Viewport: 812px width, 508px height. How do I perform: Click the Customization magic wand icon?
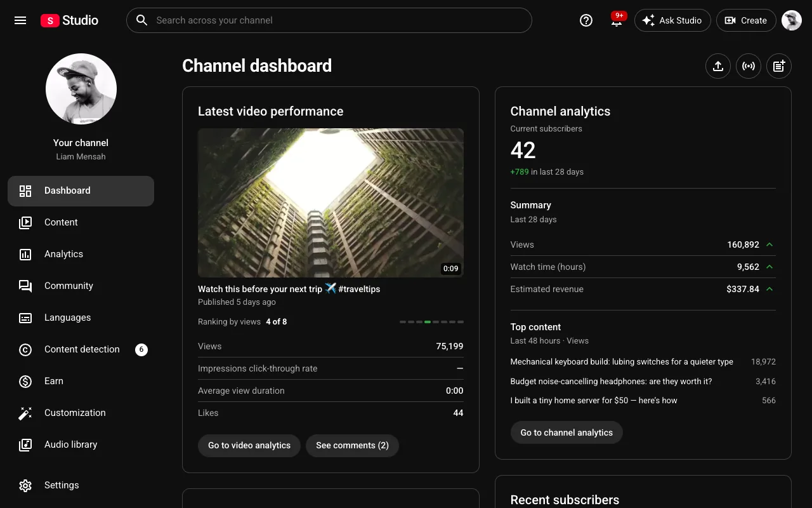[x=25, y=413]
